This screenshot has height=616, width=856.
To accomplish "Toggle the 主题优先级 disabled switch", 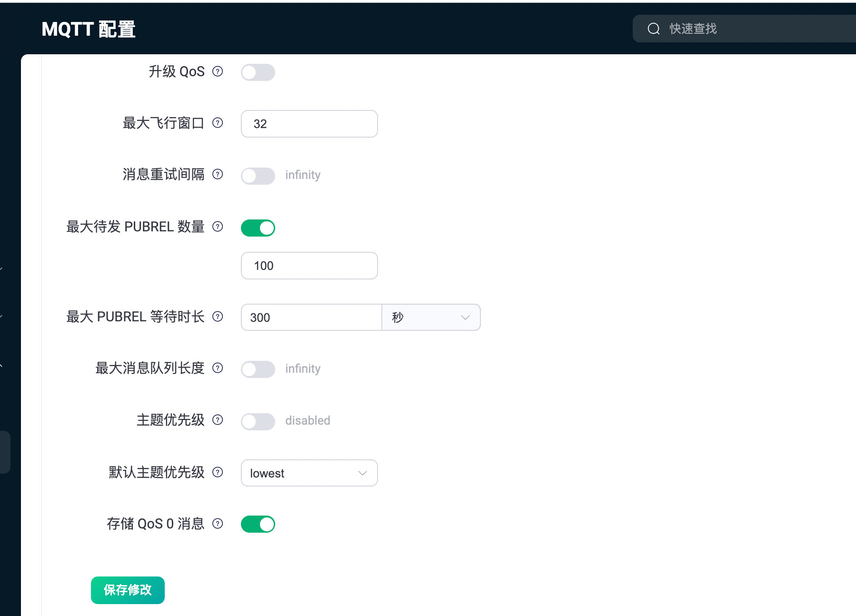I will coord(258,421).
